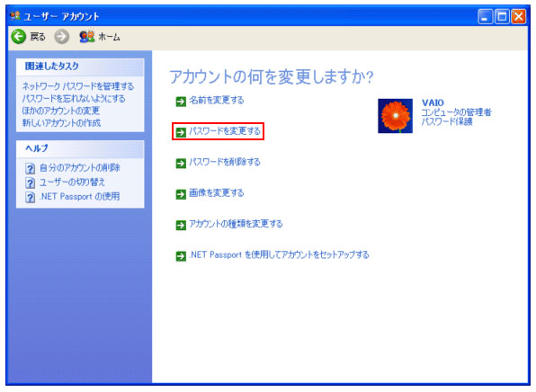Open パスワードを忘れないようにする link

[x=74, y=98]
